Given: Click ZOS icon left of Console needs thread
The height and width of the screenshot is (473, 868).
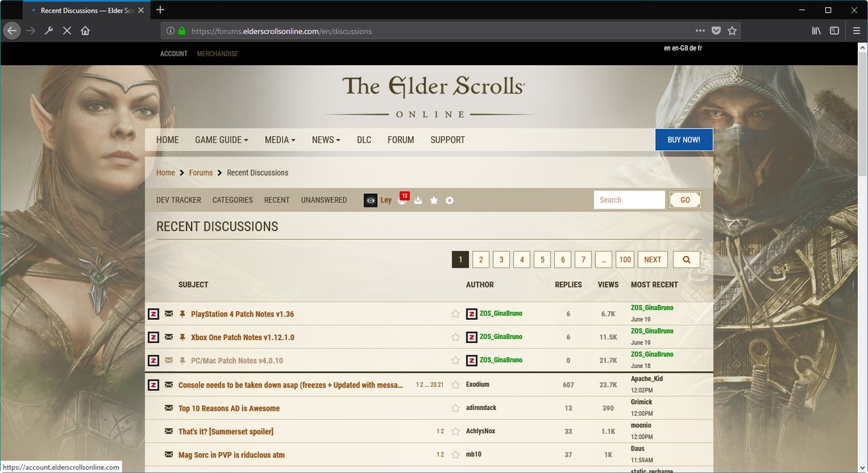Looking at the screenshot, I should (x=153, y=385).
